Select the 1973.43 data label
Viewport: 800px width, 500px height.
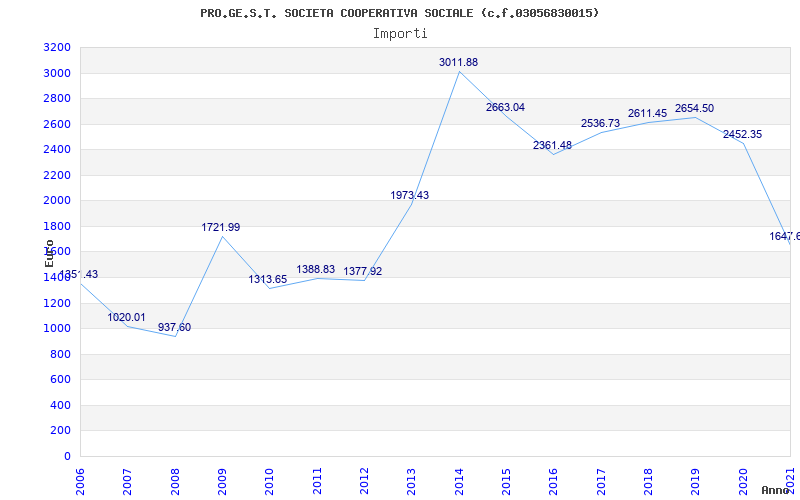point(410,195)
